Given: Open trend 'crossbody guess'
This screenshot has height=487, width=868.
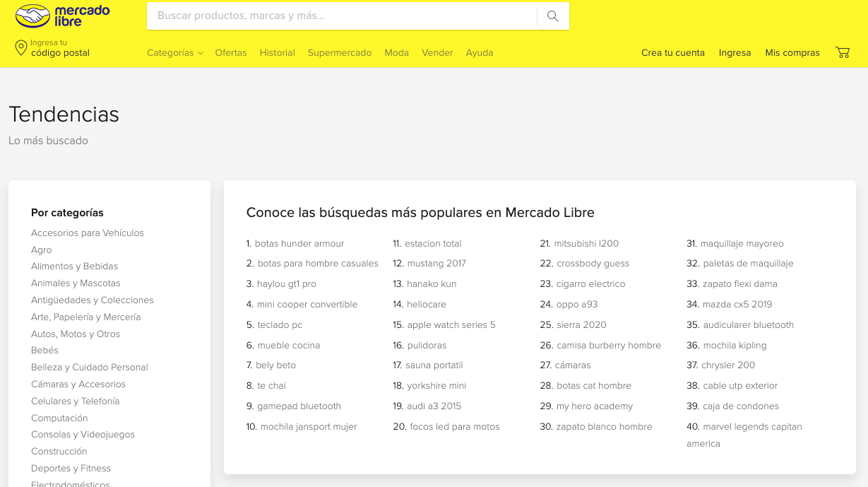Looking at the screenshot, I should [x=593, y=264].
